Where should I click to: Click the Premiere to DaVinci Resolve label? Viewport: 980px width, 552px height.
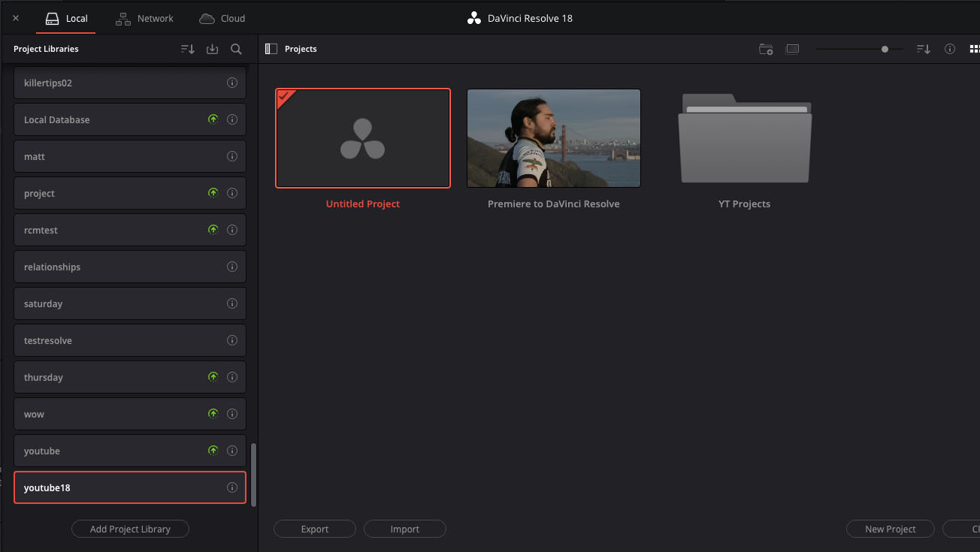pos(554,204)
